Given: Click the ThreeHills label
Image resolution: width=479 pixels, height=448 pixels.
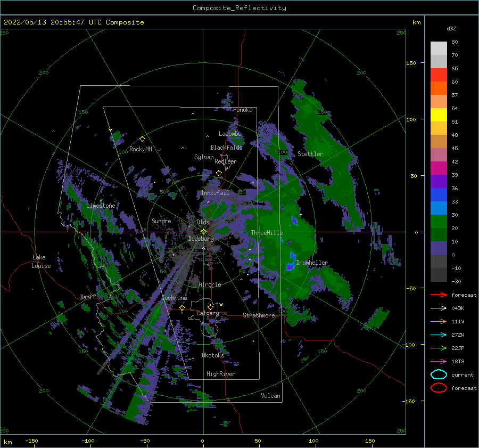Looking at the screenshot, I should pyautogui.click(x=267, y=233).
